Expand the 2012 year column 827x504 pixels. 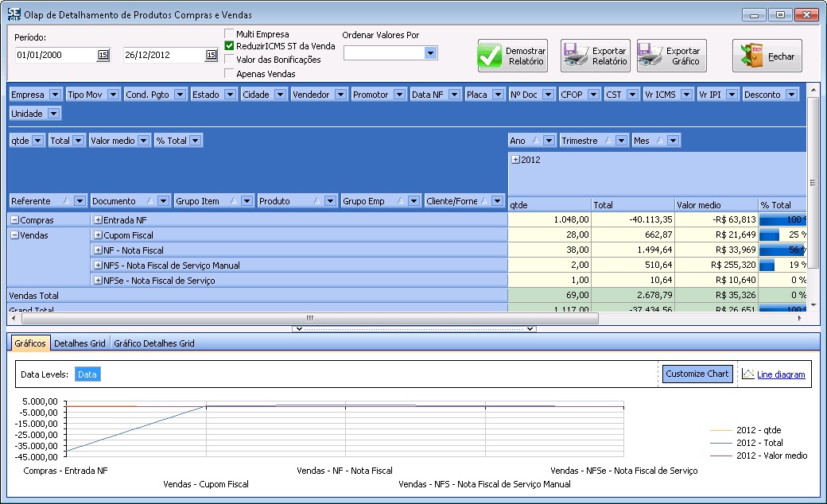click(515, 160)
